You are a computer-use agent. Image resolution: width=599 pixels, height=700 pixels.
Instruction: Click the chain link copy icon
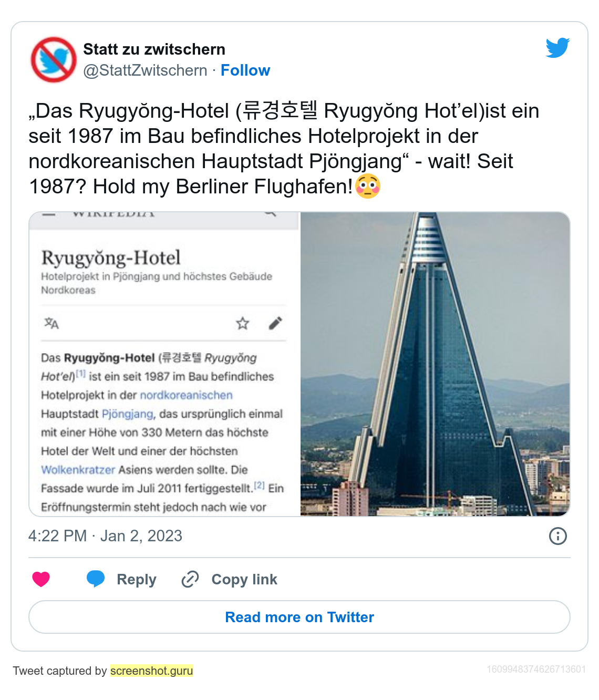point(190,579)
